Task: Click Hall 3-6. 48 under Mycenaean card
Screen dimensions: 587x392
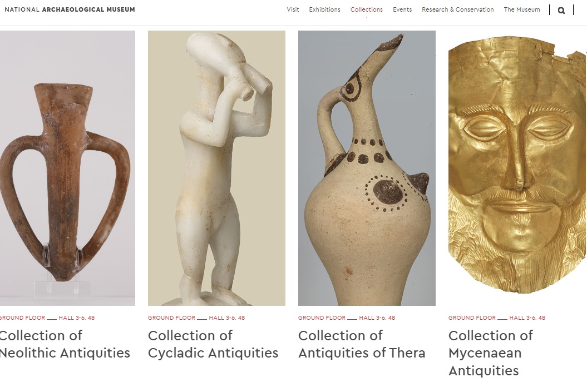Action: pyautogui.click(x=527, y=318)
